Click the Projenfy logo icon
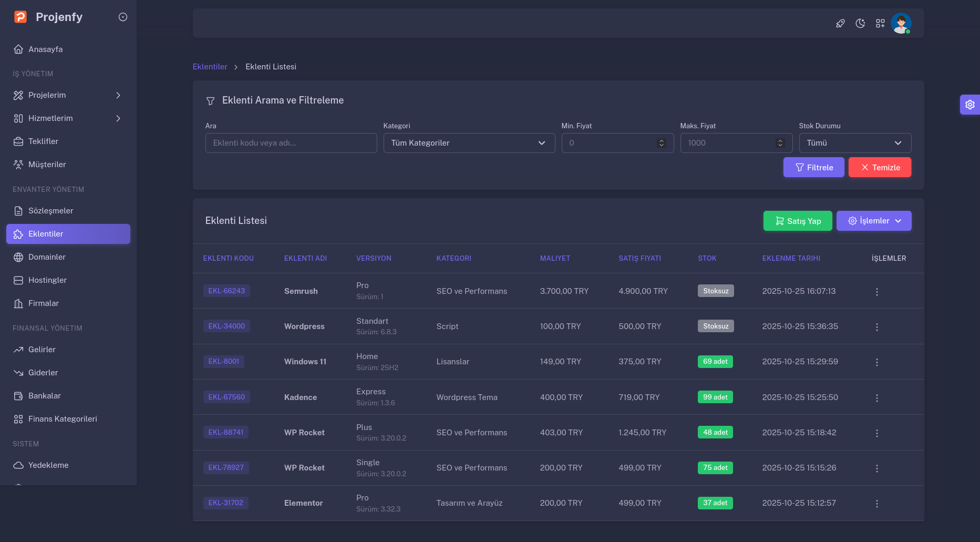This screenshot has width=980, height=542. pyautogui.click(x=20, y=17)
